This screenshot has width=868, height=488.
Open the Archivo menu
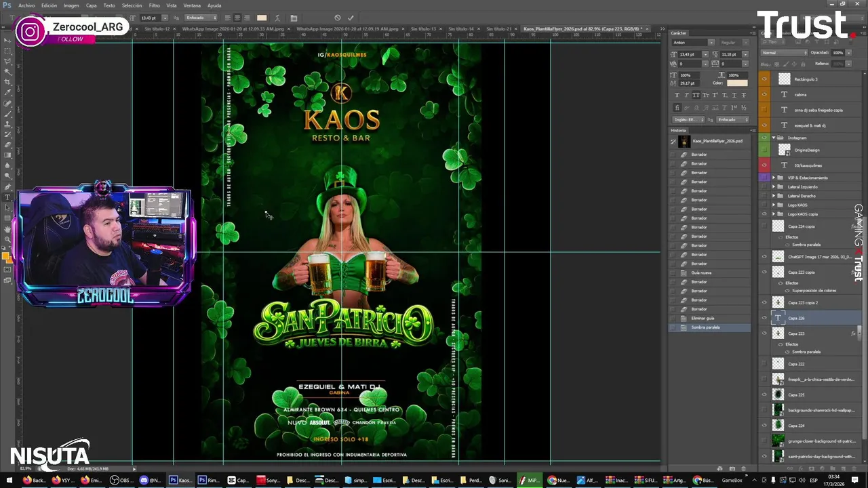coord(26,5)
